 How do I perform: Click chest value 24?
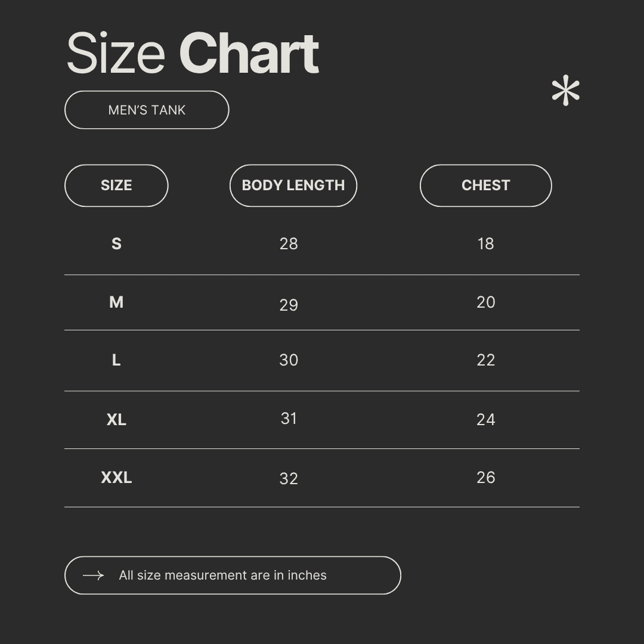pos(485,420)
